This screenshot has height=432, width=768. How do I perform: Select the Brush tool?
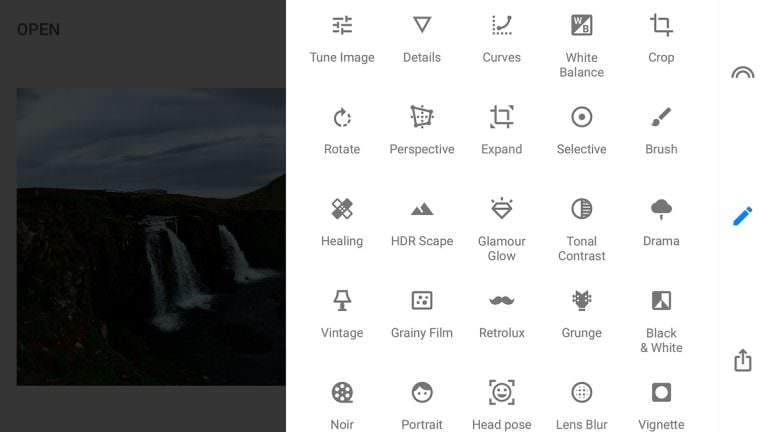(661, 131)
